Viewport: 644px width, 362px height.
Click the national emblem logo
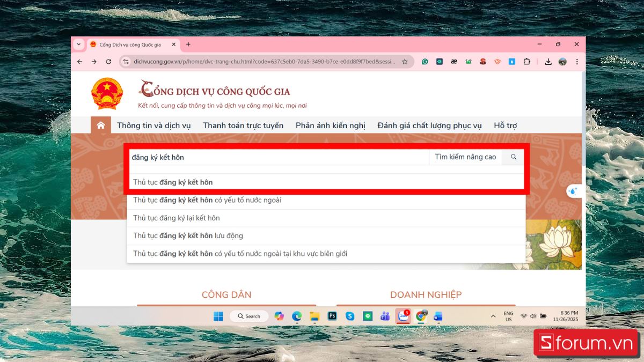(x=107, y=93)
